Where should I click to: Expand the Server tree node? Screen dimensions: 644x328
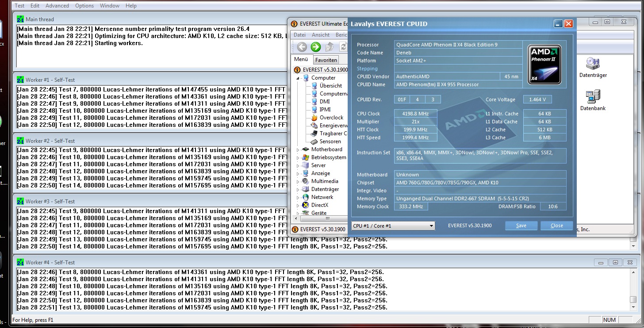pos(298,166)
